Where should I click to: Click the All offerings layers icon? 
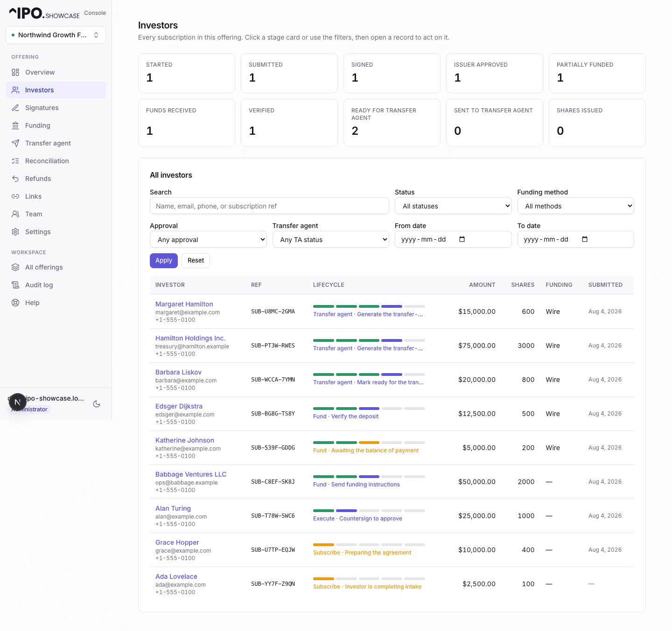(15, 267)
